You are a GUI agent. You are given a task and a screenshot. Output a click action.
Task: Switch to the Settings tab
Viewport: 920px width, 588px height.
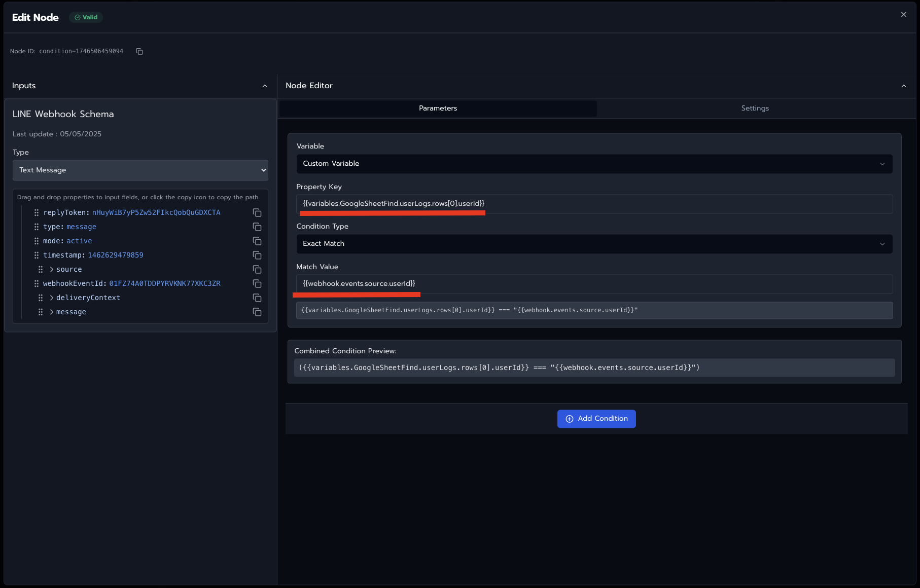pyautogui.click(x=755, y=108)
